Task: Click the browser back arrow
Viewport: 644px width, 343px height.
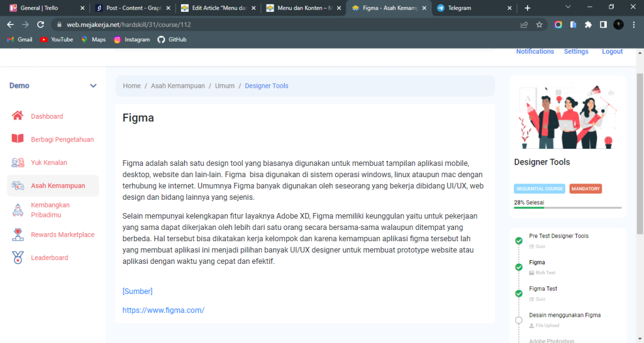Action: click(10, 24)
